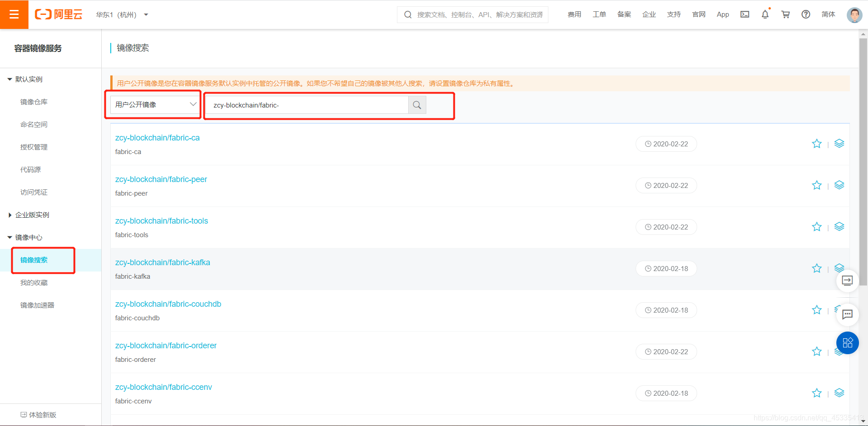Star the fabric-ccenv image

click(x=816, y=393)
